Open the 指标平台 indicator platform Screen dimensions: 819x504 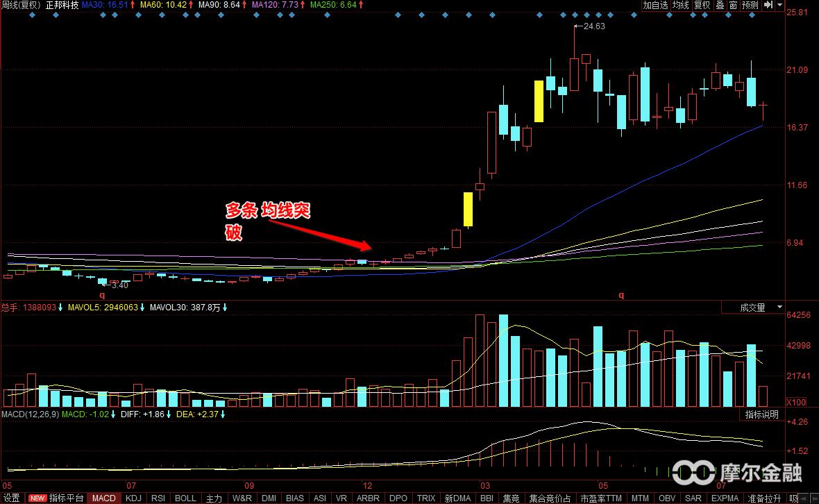(x=57, y=498)
